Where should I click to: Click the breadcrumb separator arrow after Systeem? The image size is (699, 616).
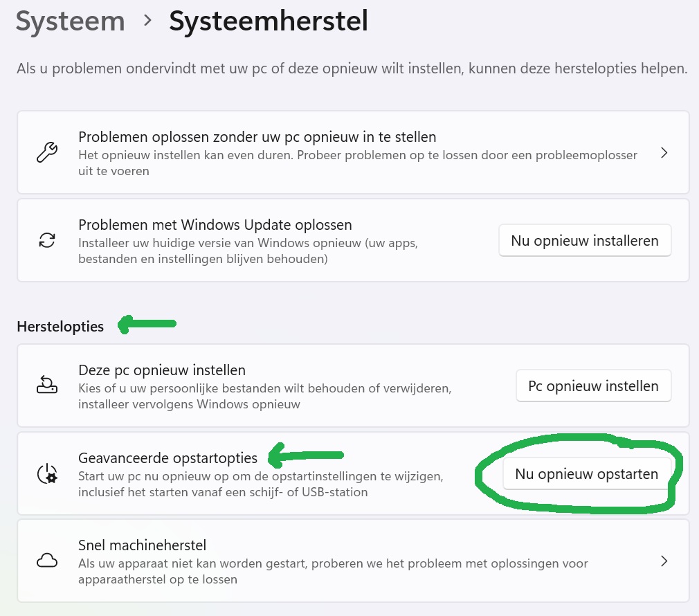point(147,21)
